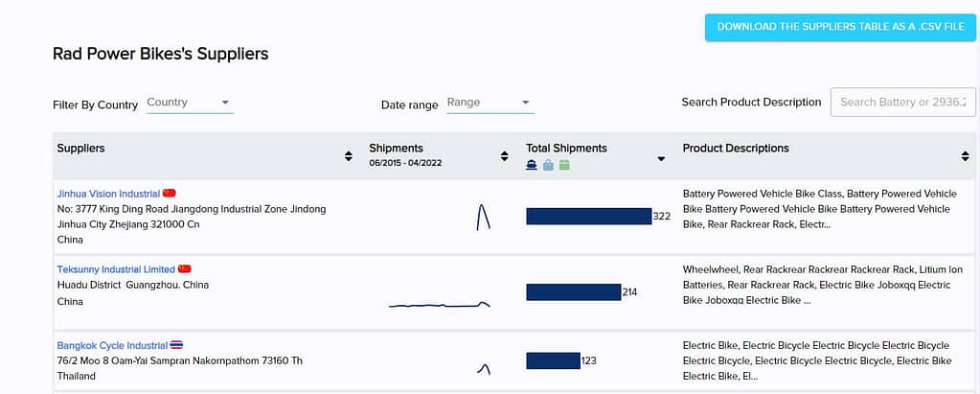Sort by Product Descriptions column arrows

(x=965, y=156)
